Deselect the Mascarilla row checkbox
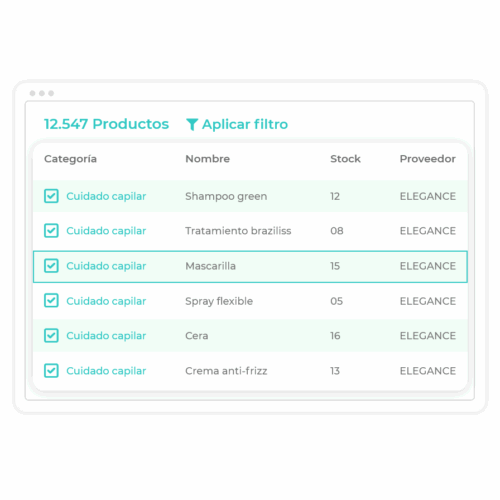Image resolution: width=500 pixels, height=500 pixels. point(51,266)
